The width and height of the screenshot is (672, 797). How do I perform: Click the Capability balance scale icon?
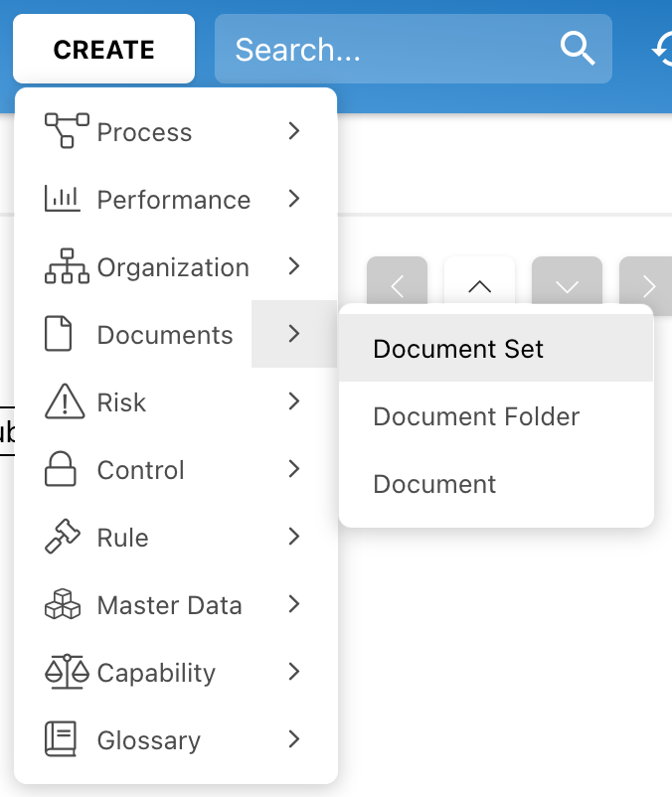click(67, 673)
